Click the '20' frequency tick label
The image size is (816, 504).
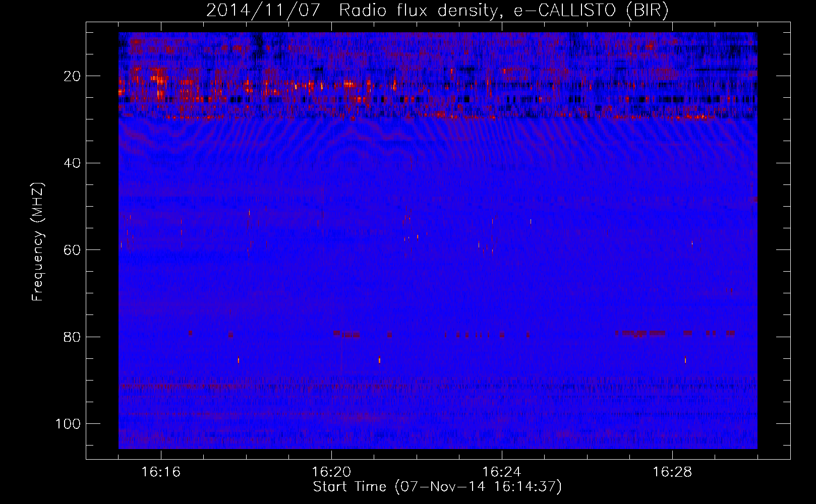tap(73, 76)
